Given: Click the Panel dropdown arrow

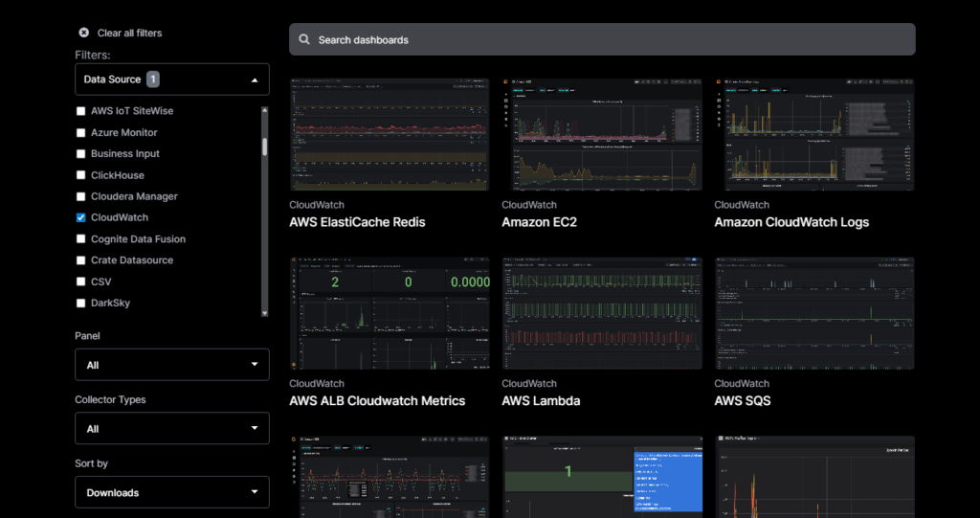Looking at the screenshot, I should point(255,365).
